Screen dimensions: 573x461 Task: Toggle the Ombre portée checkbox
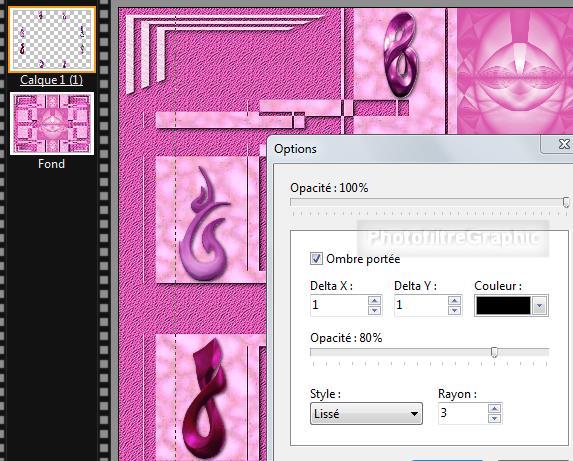[316, 259]
